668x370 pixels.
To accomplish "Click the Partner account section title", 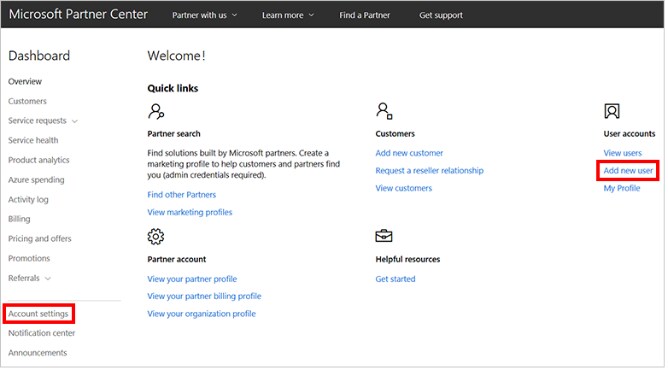I will [176, 259].
